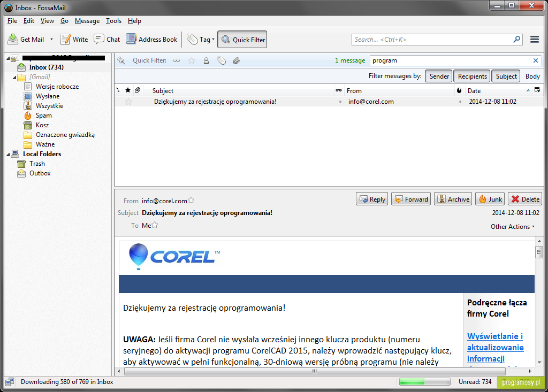Open the Help menu
Screen dimensions: 548x392
point(134,21)
